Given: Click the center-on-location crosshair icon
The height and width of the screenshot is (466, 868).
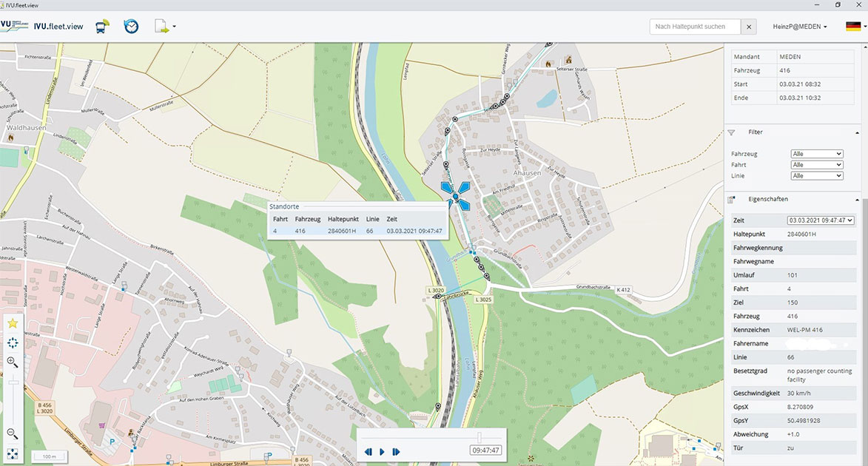Looking at the screenshot, I should point(13,343).
